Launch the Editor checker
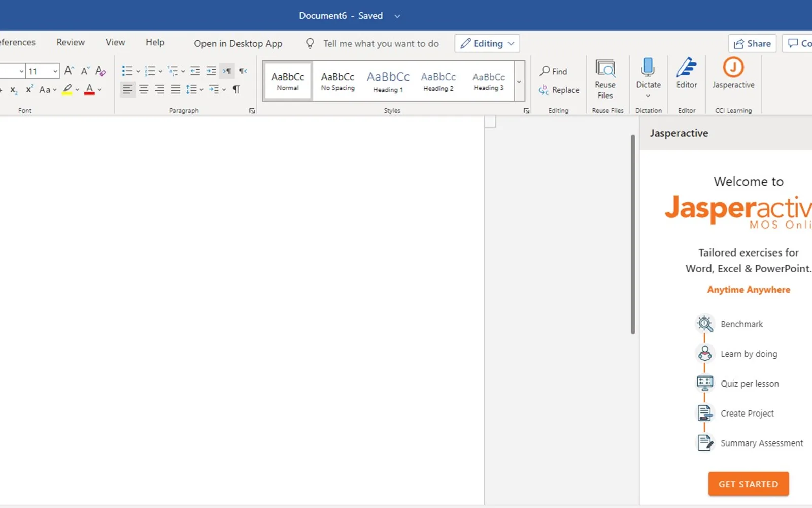 tap(687, 74)
